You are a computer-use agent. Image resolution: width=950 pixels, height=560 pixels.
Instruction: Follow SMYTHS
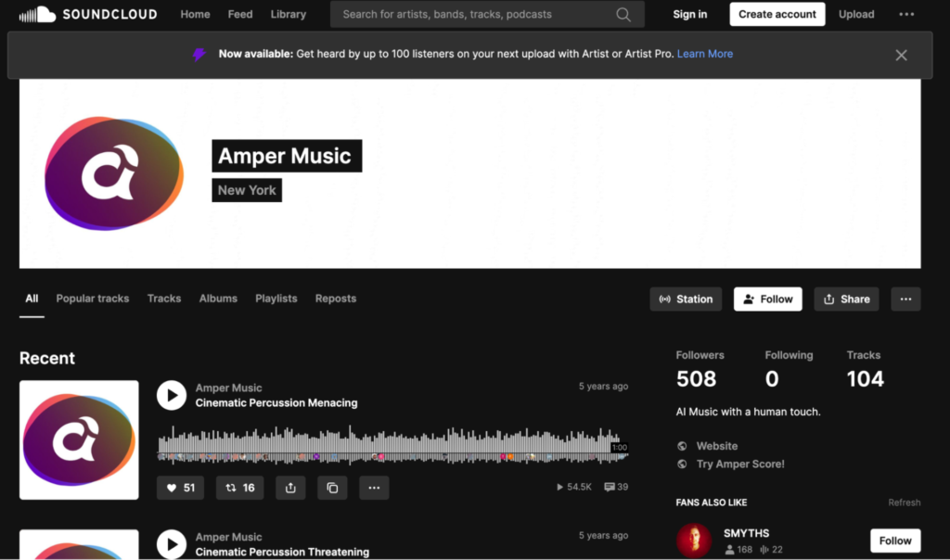click(x=895, y=541)
